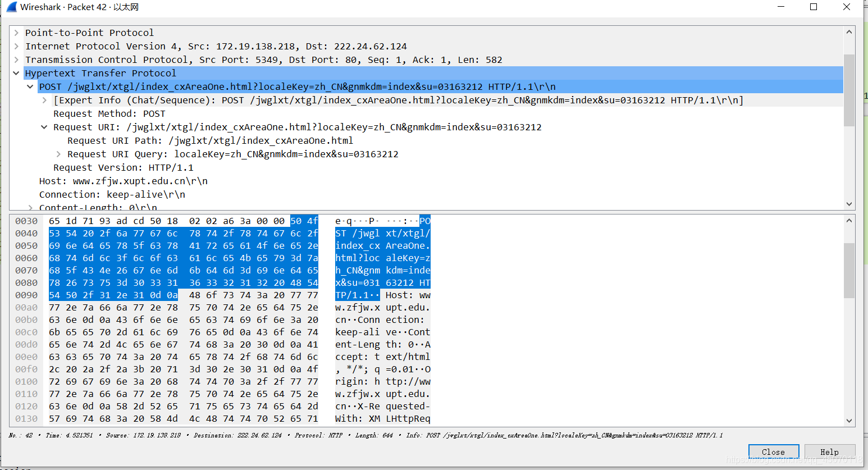The height and width of the screenshot is (470, 868).
Task: Click hex offset 0090 row label
Action: pos(26,295)
